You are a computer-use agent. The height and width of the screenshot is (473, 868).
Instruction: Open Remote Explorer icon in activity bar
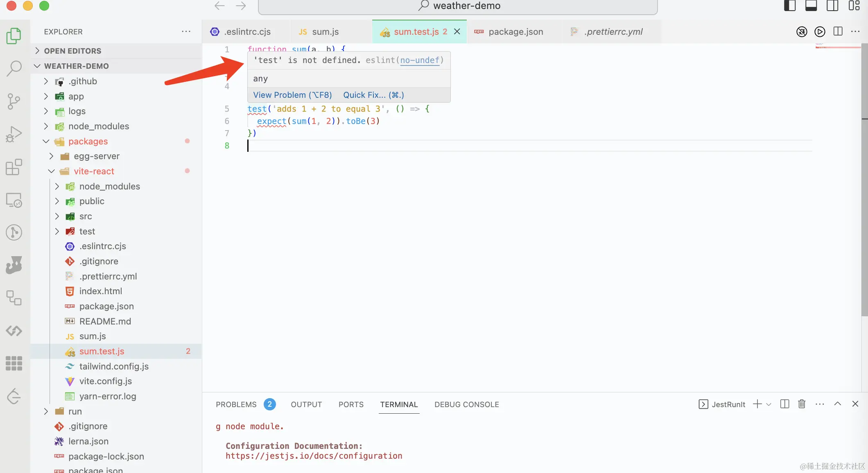click(x=14, y=200)
